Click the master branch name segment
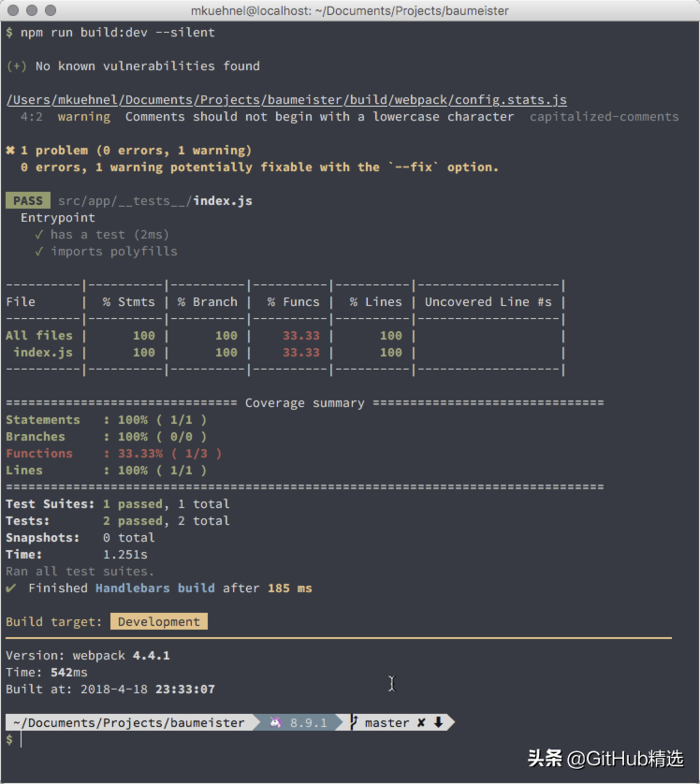 pyautogui.click(x=387, y=722)
